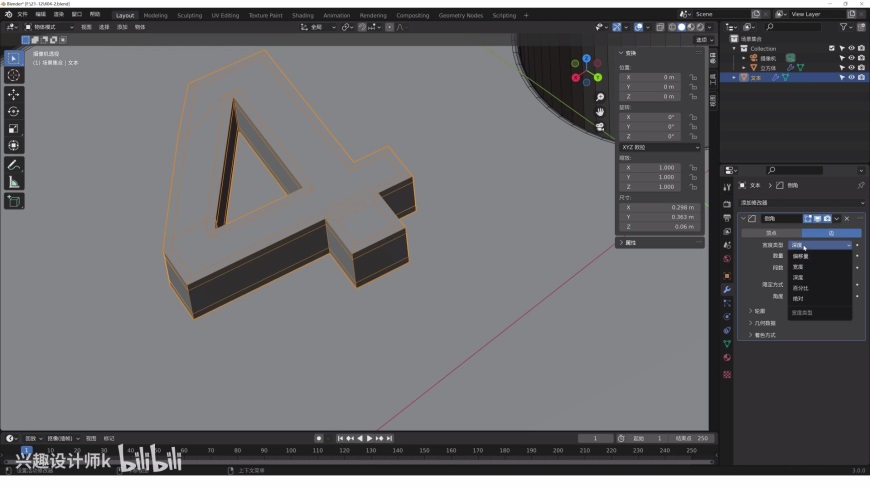The width and height of the screenshot is (870, 489).
Task: Click the viewport zoom magnifier icon
Action: [600, 97]
